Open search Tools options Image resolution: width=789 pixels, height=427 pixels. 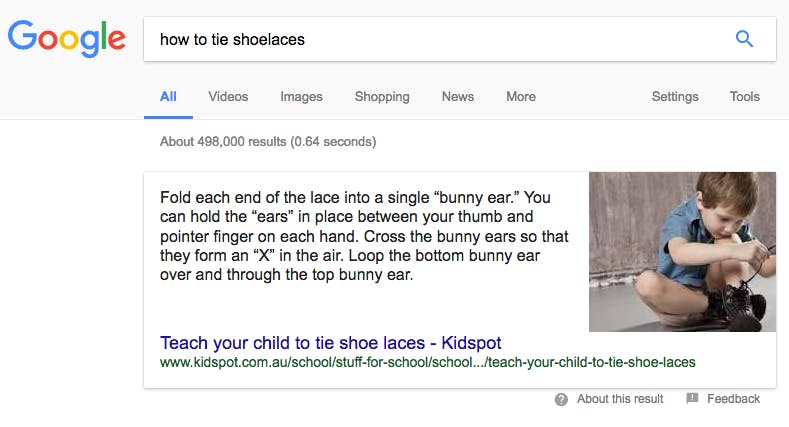[x=745, y=97]
